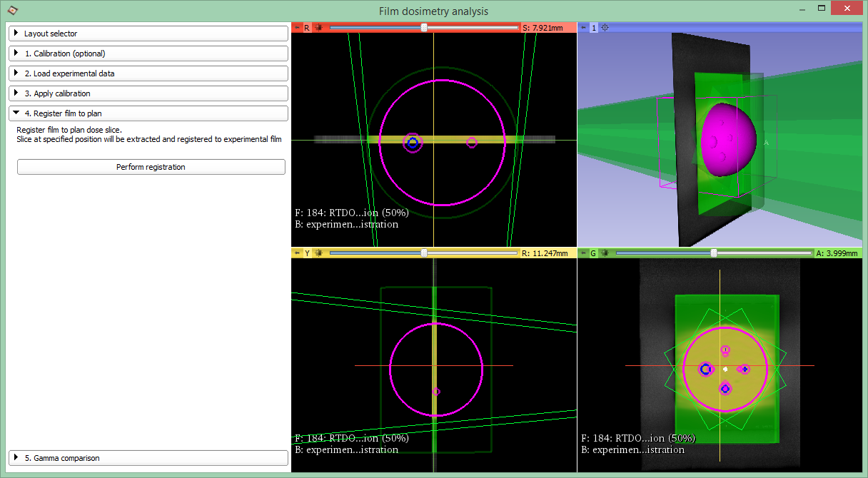Expand the 1. Calibration (optional) section
This screenshot has height=478, width=868.
148,54
